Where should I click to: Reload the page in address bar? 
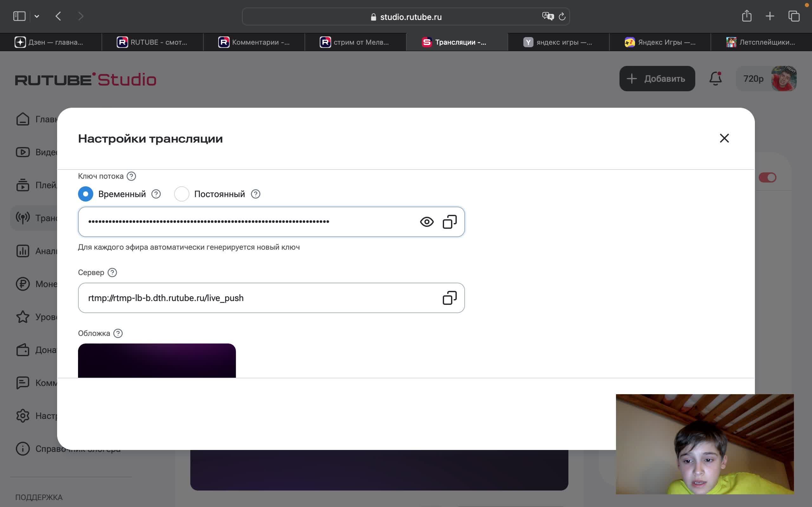562,17
